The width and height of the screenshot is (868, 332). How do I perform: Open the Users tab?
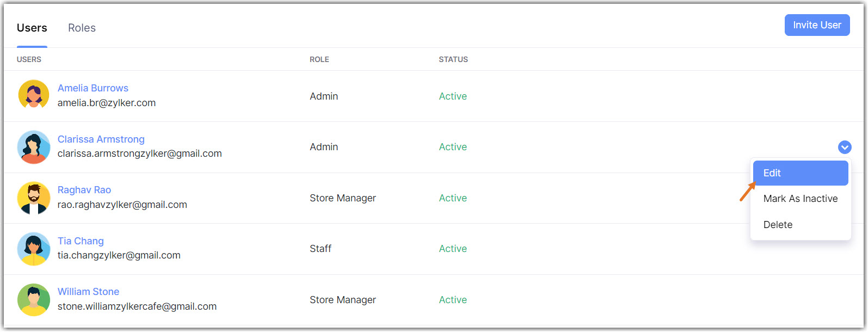click(32, 28)
